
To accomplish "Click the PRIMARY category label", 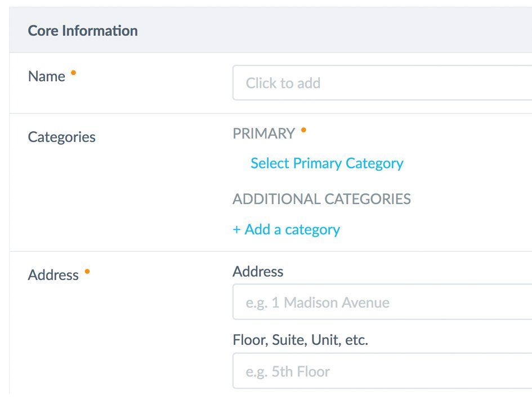I will pyautogui.click(x=264, y=134).
